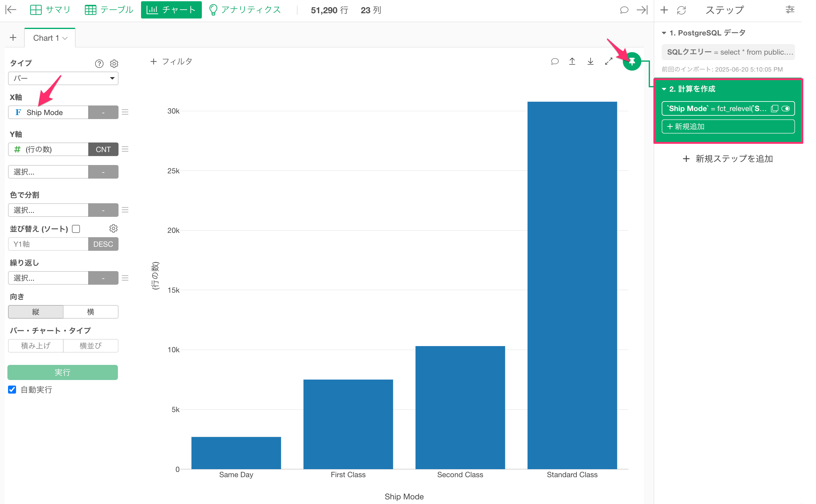The image size is (816, 504).
Task: Collapse the steps panel arrow icon
Action: point(642,10)
